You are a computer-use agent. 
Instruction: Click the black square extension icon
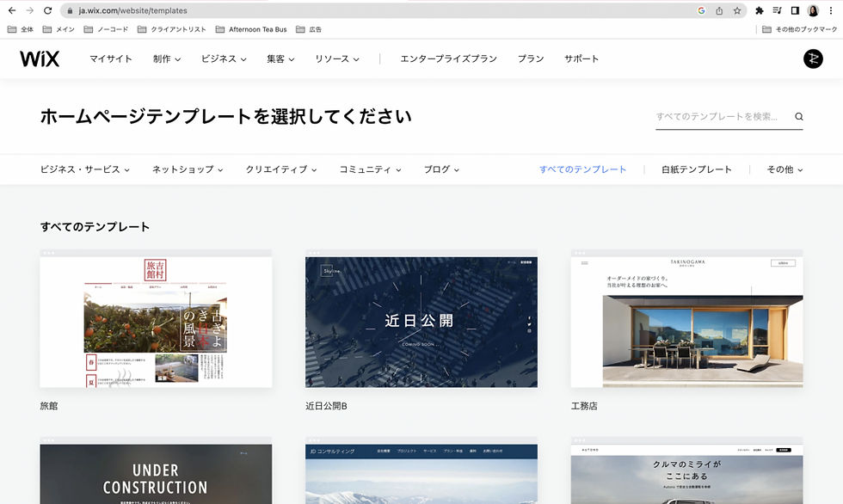(795, 10)
